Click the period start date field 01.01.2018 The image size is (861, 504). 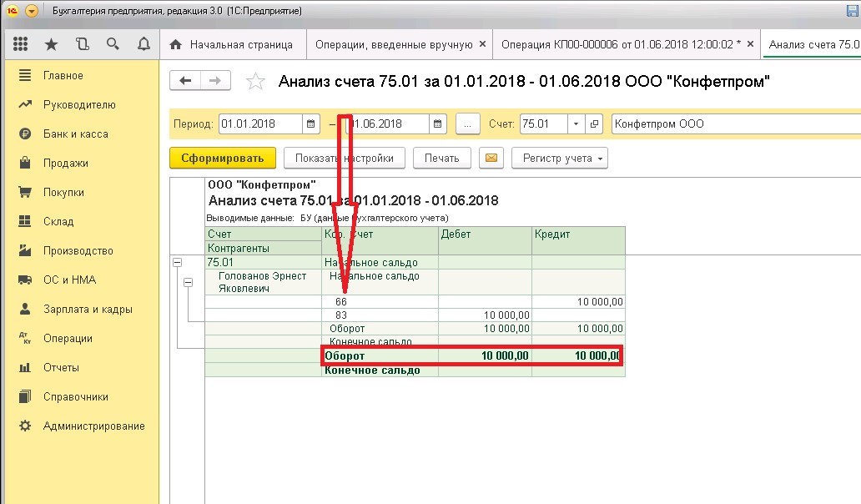tap(260, 123)
